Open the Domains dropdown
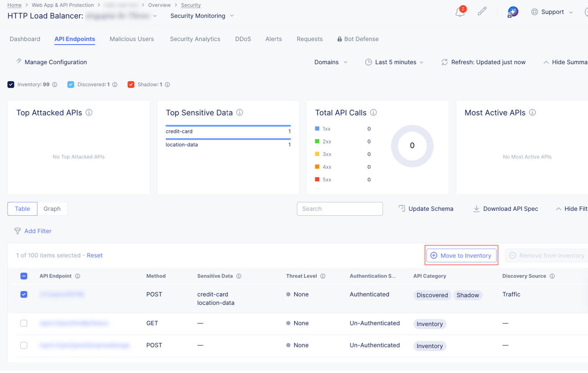This screenshot has width=588, height=373. [331, 62]
